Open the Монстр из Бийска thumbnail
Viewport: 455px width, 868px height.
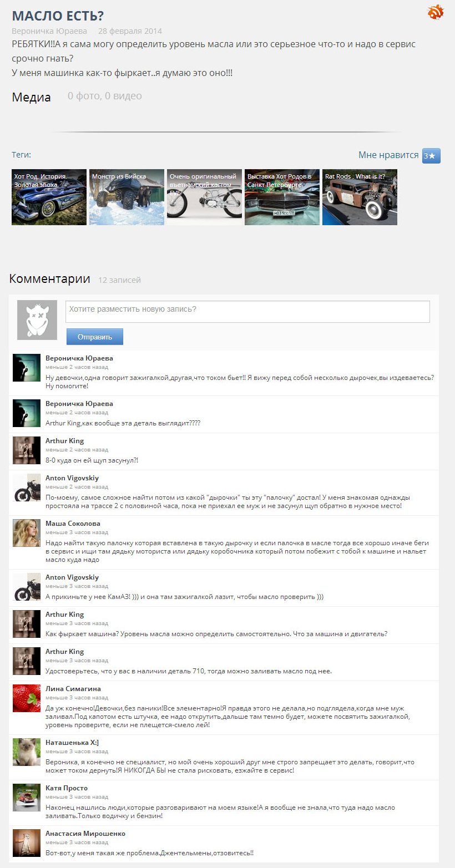point(127,197)
